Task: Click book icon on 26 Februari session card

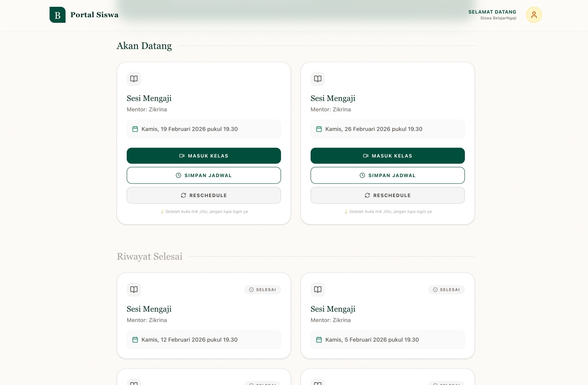Action: (x=318, y=79)
